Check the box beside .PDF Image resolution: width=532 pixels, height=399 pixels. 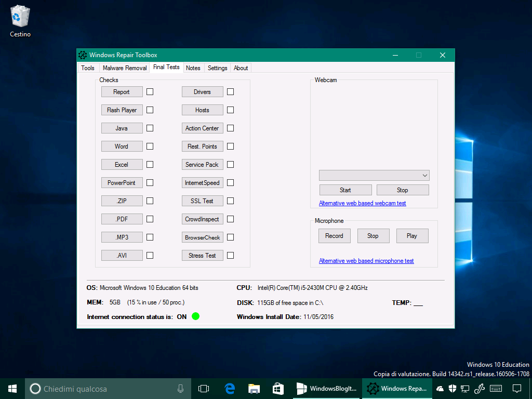tap(150, 219)
